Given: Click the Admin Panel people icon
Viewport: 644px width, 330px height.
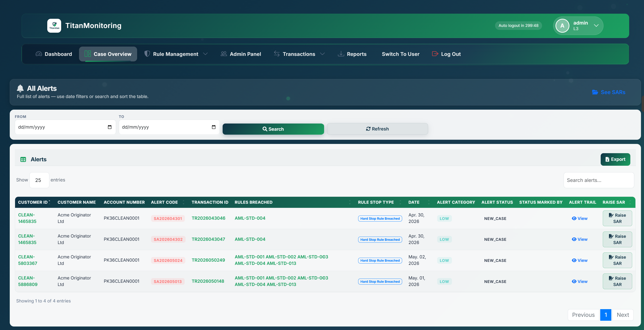Looking at the screenshot, I should [x=224, y=54].
